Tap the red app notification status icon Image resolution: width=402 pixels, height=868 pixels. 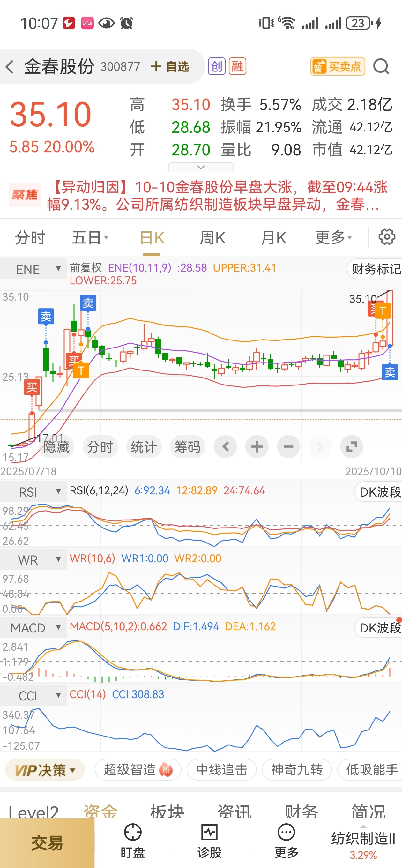[69, 23]
